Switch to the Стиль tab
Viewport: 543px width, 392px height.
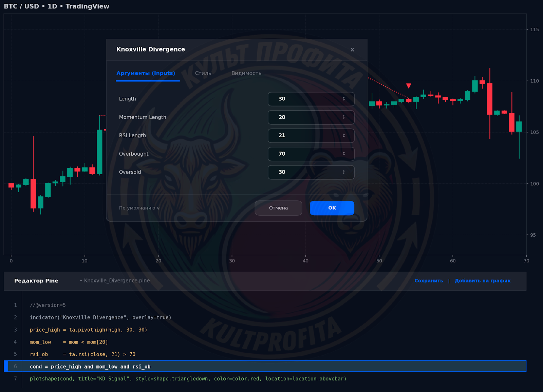click(x=203, y=73)
